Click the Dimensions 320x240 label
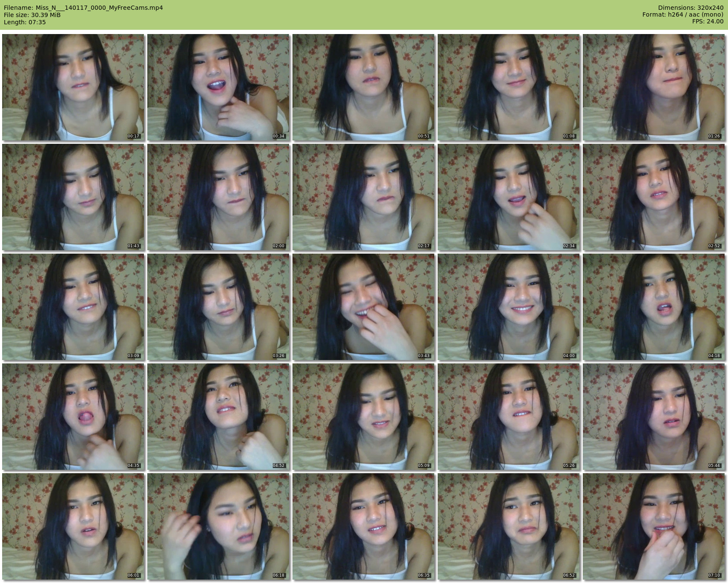The width and height of the screenshot is (728, 583). click(691, 8)
